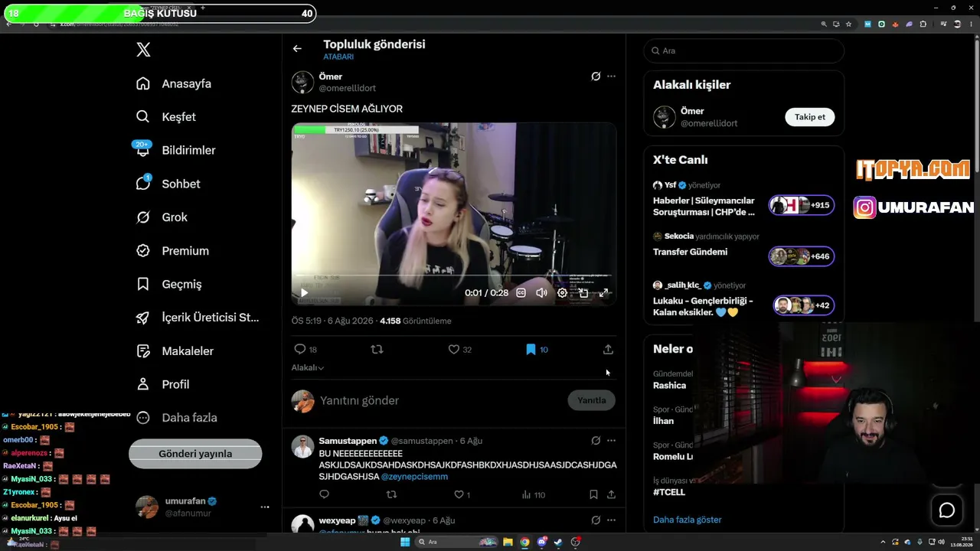Screen dimensions: 980x551
Task: Click the Grok icon on Samustappen's reply
Action: click(596, 441)
